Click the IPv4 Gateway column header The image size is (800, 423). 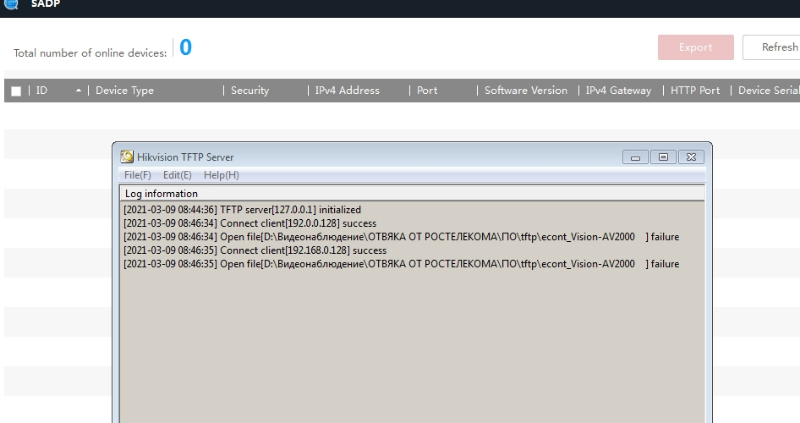pyautogui.click(x=618, y=90)
